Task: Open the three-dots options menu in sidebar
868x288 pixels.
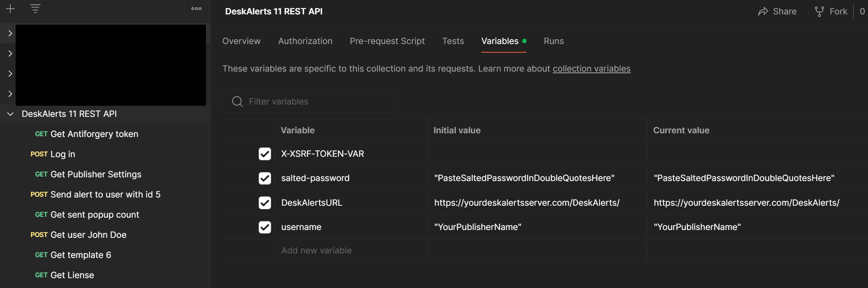Action: (x=196, y=9)
